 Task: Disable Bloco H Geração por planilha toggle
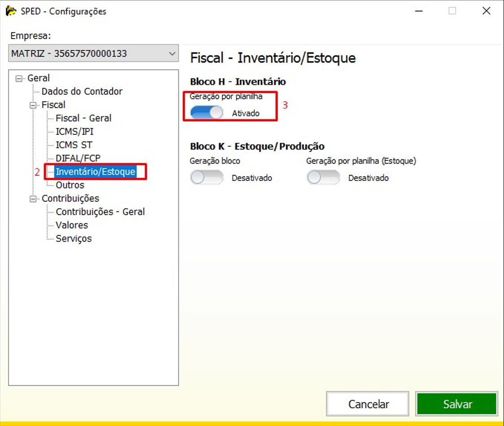[207, 113]
